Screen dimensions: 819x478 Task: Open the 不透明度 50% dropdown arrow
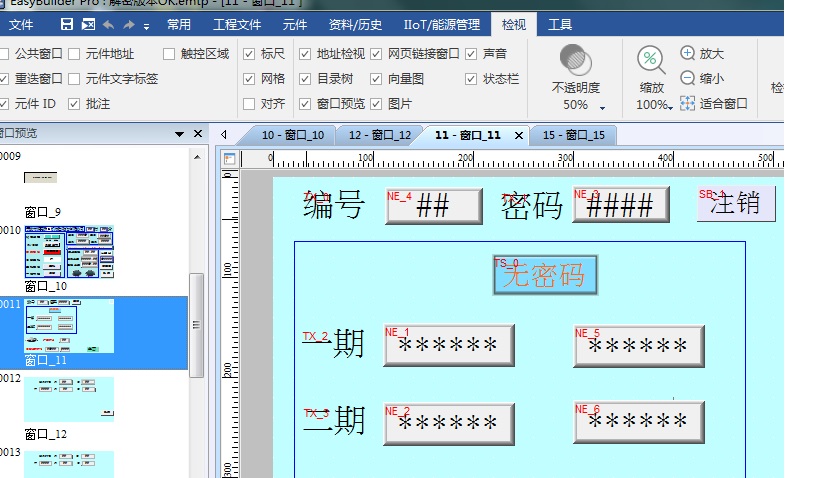click(602, 107)
